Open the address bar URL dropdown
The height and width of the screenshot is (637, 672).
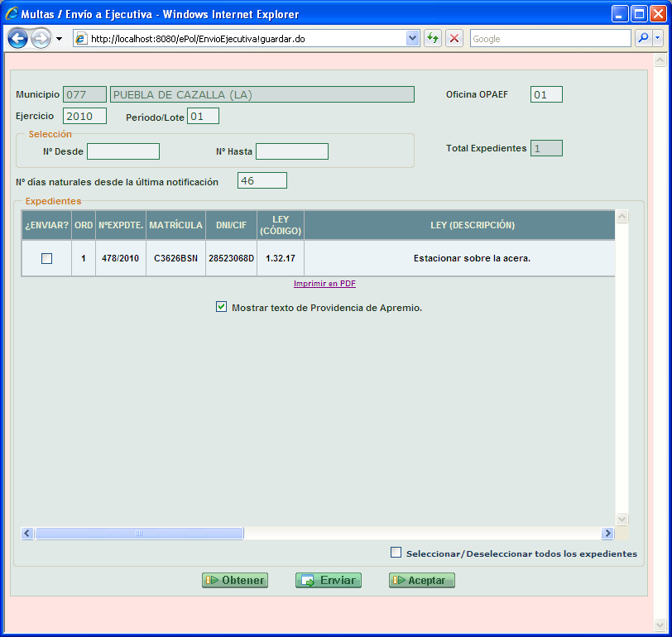tap(413, 39)
